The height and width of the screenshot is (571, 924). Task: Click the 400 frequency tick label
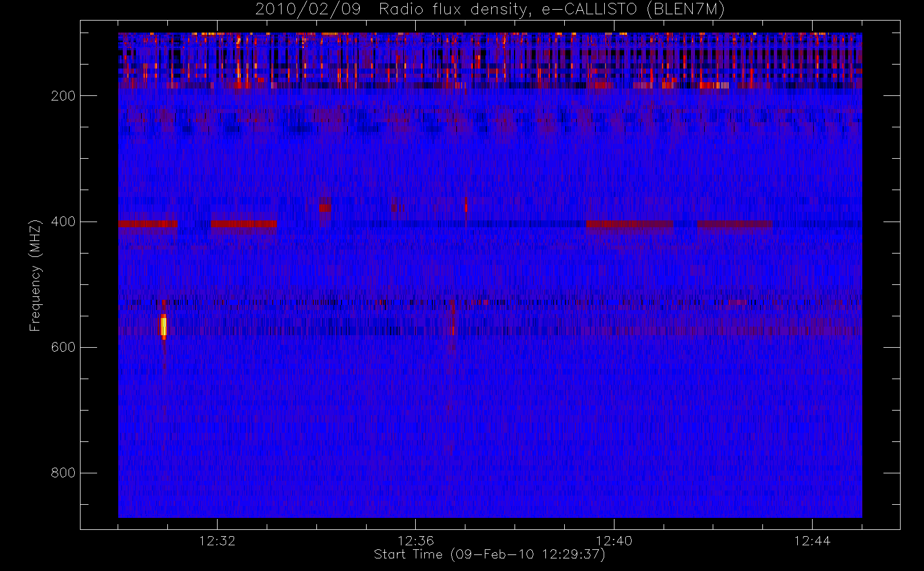coord(63,222)
